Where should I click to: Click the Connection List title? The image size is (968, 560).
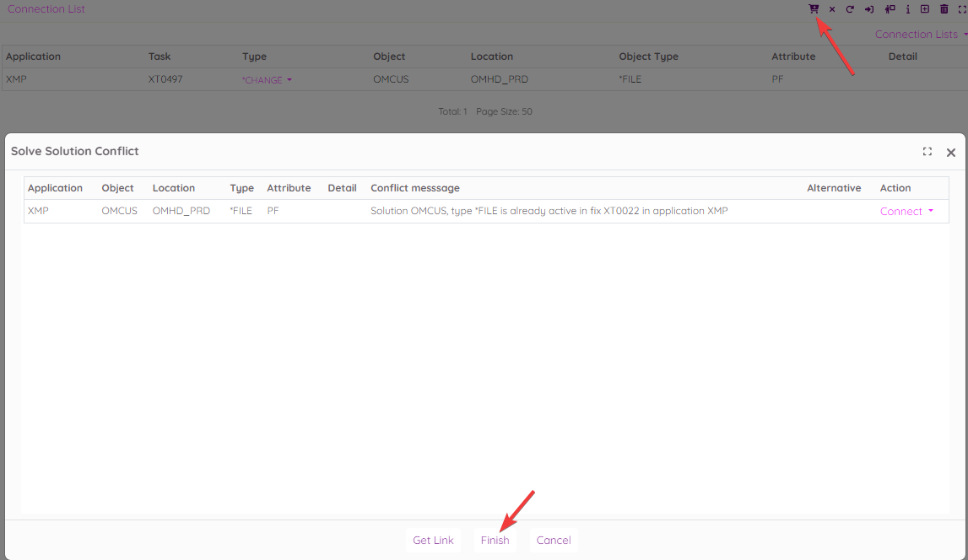(46, 9)
